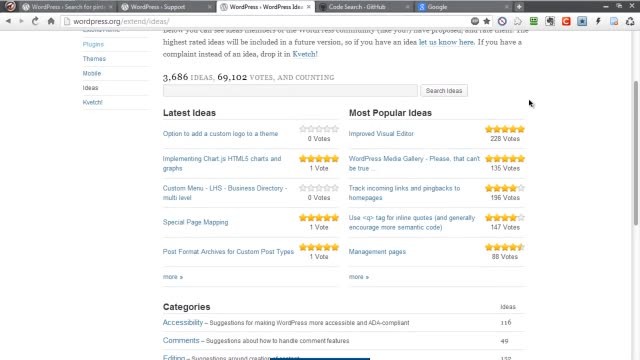Open 'Option to add a custom logo' idea

pyautogui.click(x=220, y=134)
